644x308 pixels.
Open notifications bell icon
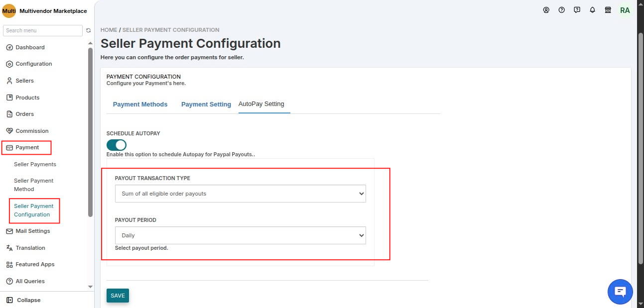[593, 10]
